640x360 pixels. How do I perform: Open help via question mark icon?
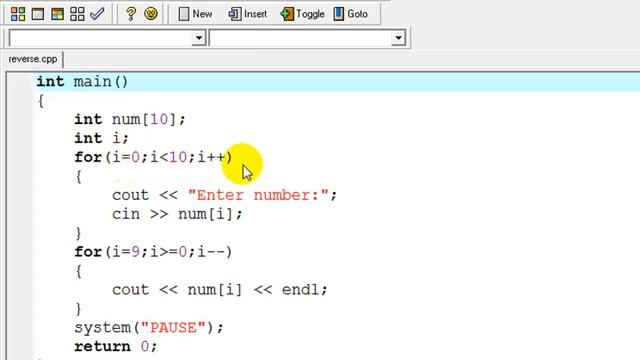[x=131, y=14]
